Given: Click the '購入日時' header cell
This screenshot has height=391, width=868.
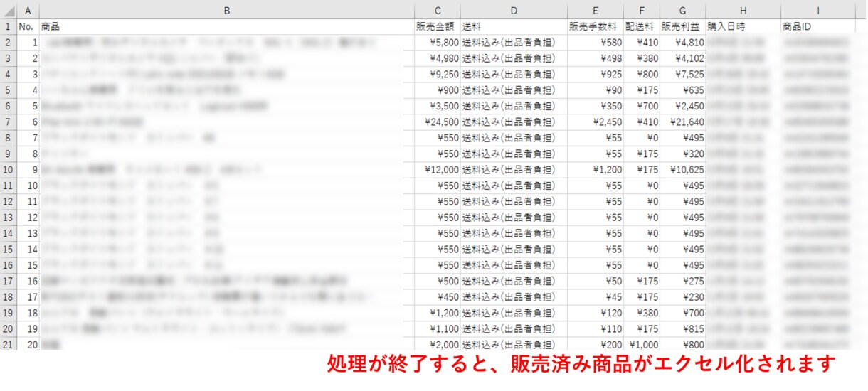Looking at the screenshot, I should pos(743,26).
